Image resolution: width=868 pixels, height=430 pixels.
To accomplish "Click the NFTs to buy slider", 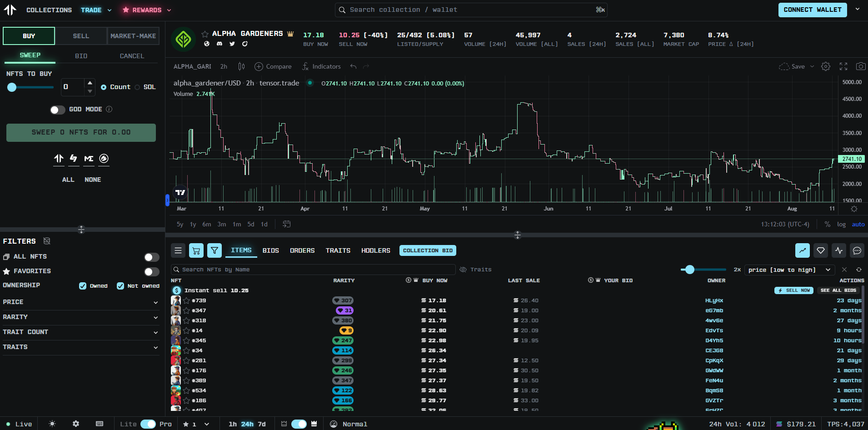I will [x=30, y=87].
